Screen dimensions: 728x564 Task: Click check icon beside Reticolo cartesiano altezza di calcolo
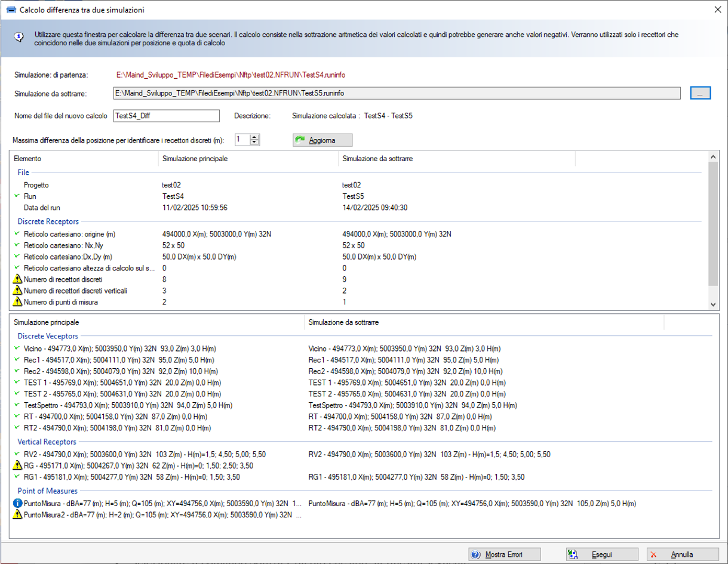17,268
